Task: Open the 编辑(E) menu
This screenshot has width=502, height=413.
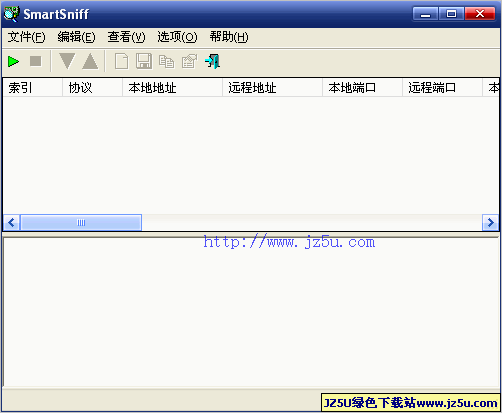Action: point(76,37)
